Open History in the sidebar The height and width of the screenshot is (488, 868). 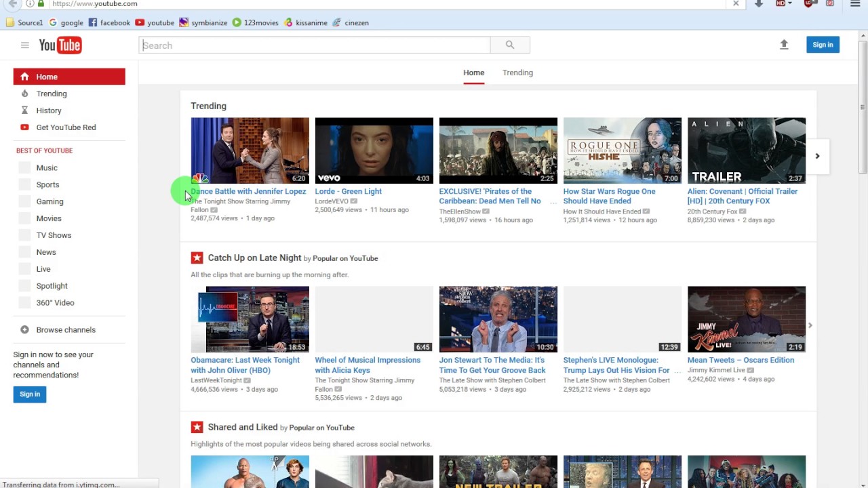[49, 110]
